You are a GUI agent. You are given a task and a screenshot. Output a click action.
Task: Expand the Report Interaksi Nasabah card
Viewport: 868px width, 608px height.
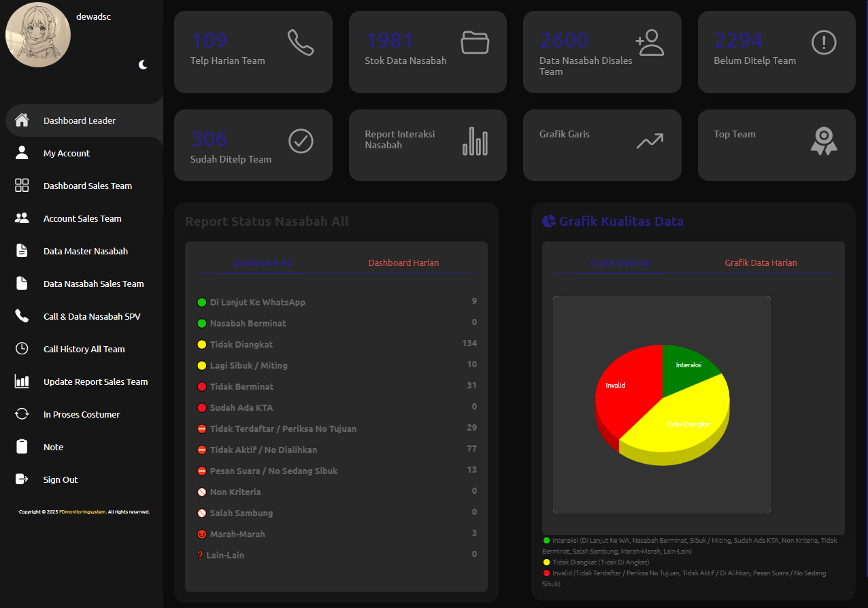point(427,145)
